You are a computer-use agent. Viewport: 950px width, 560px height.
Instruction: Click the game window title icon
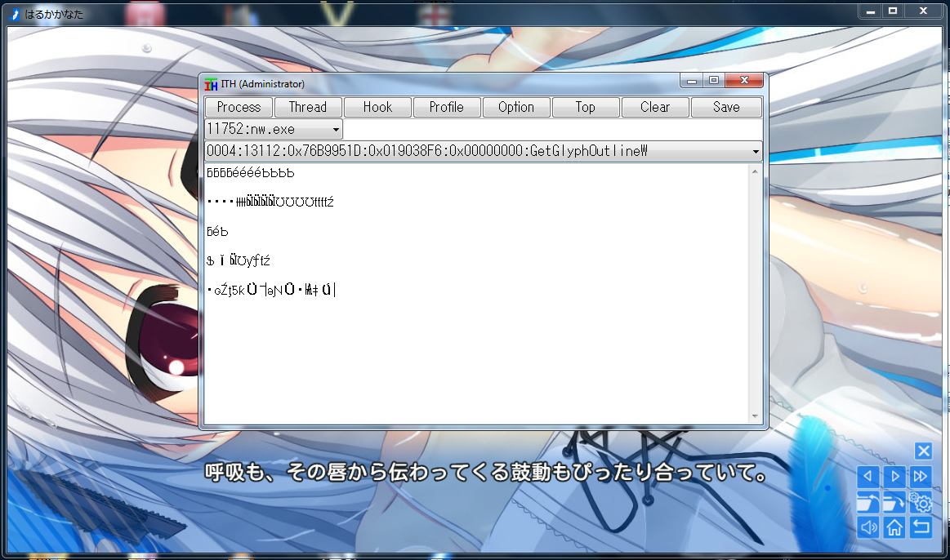pyautogui.click(x=16, y=14)
